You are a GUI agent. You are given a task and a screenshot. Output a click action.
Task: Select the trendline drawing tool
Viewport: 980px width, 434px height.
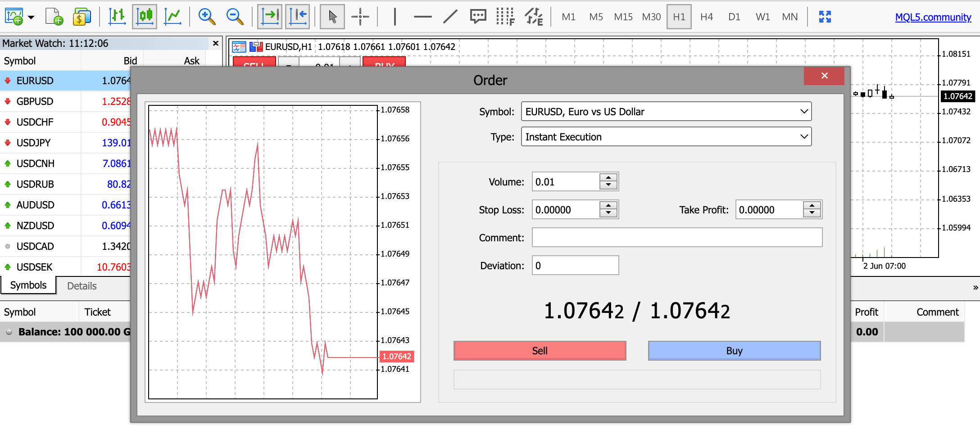[450, 17]
